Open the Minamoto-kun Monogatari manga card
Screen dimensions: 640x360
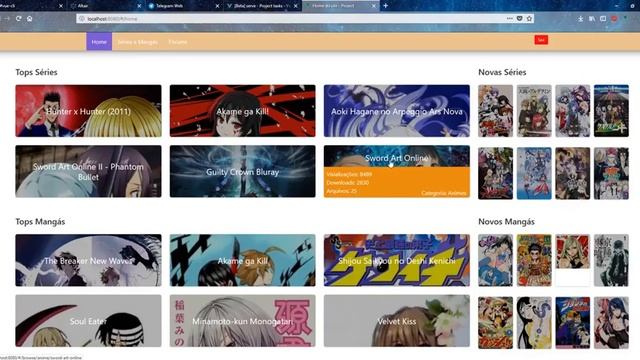[x=242, y=321]
